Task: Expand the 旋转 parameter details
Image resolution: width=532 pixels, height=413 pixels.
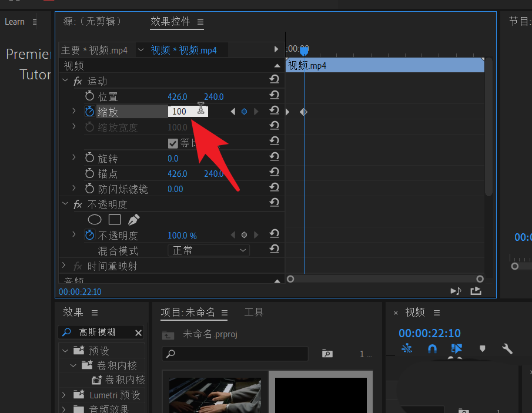Action: point(74,157)
